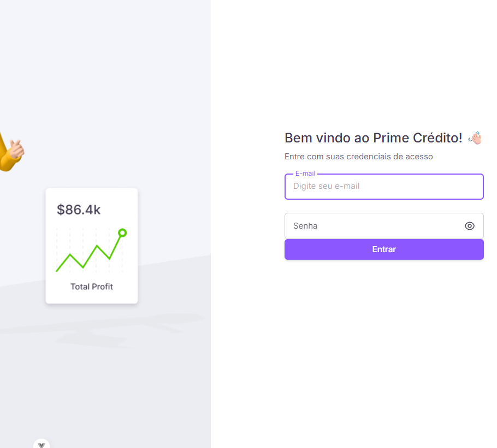Focus the E-mail input field
Viewport: 497px width, 448px height.
pyautogui.click(x=384, y=187)
